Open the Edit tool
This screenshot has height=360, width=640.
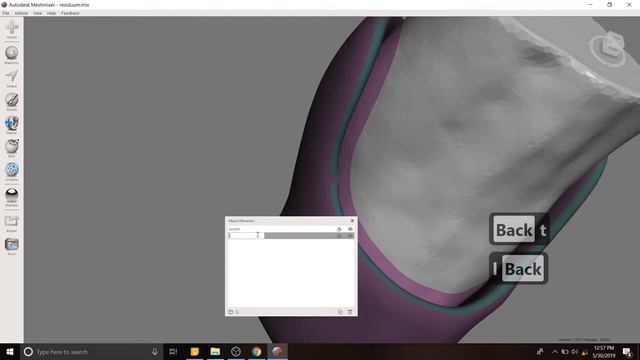(x=11, y=148)
